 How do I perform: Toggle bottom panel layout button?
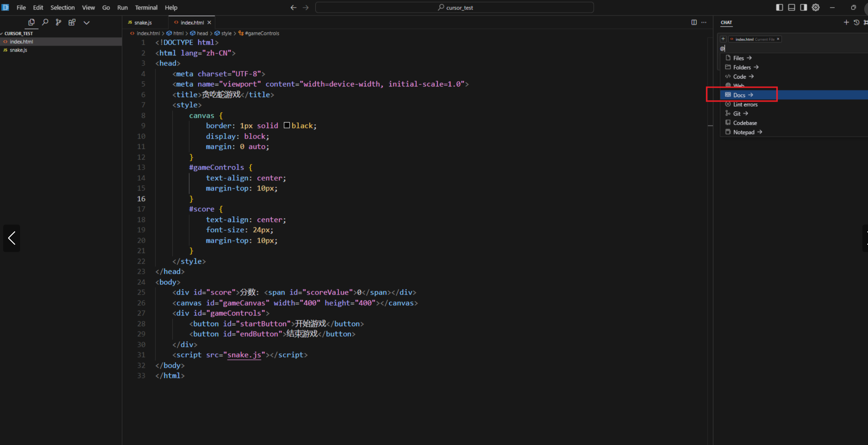[x=791, y=8]
